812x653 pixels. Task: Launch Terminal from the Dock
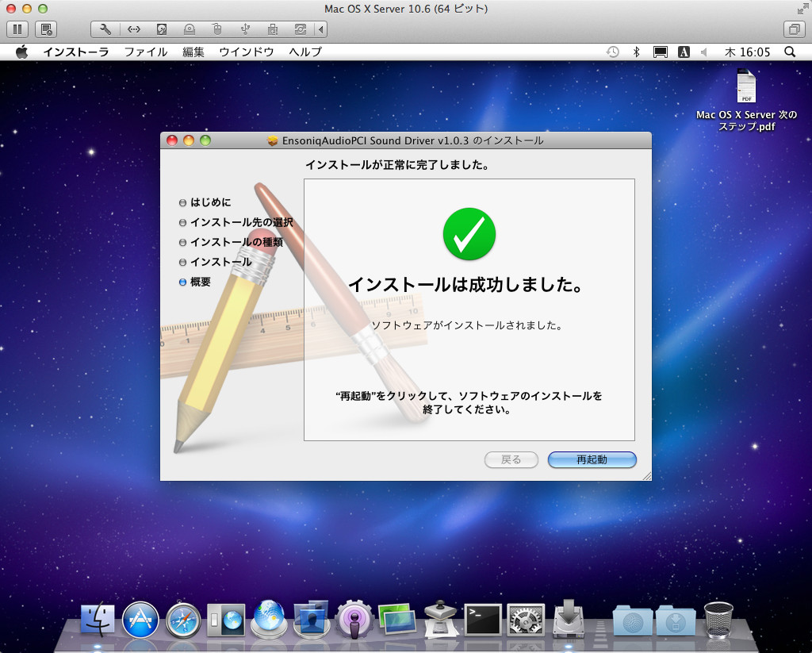[x=483, y=620]
